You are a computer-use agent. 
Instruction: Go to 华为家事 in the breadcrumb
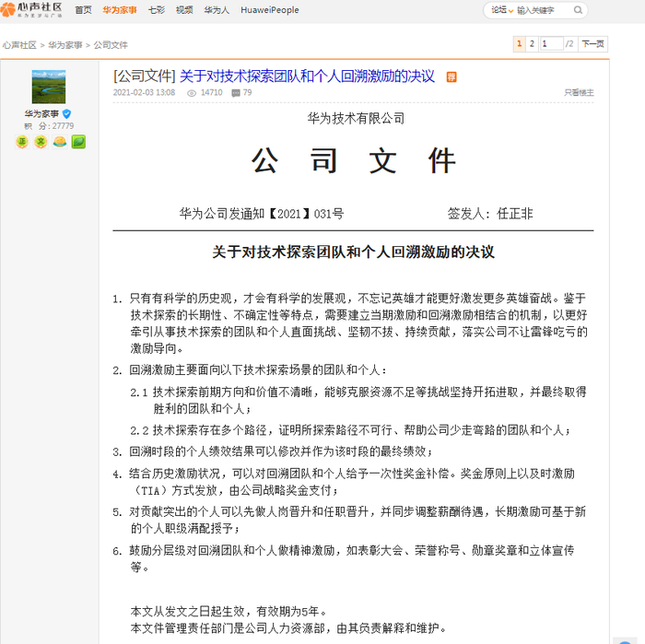65,45
